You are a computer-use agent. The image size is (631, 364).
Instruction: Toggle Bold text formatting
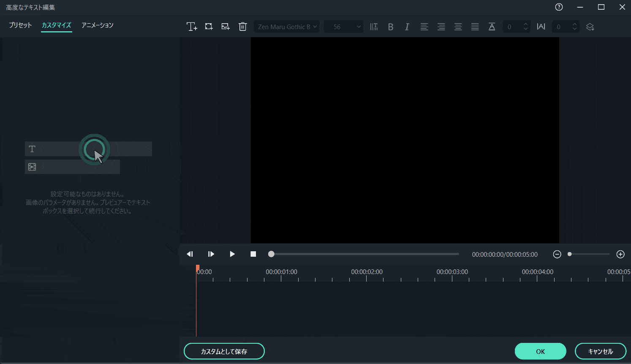(391, 27)
